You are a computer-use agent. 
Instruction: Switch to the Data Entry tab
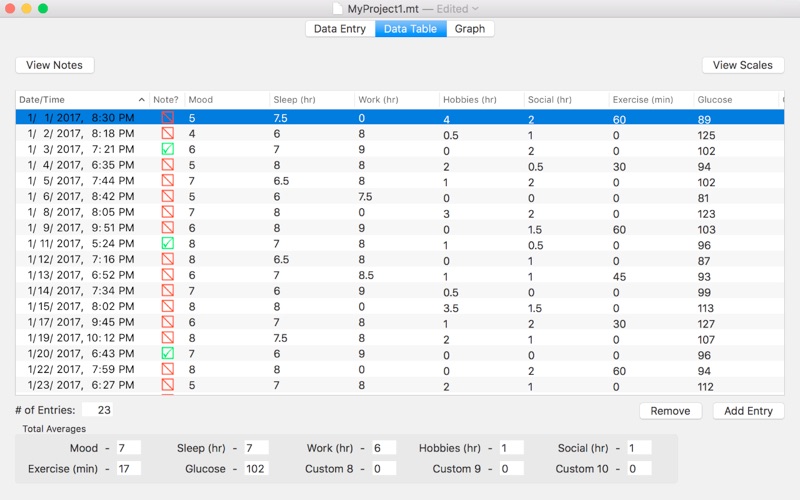[x=340, y=29]
